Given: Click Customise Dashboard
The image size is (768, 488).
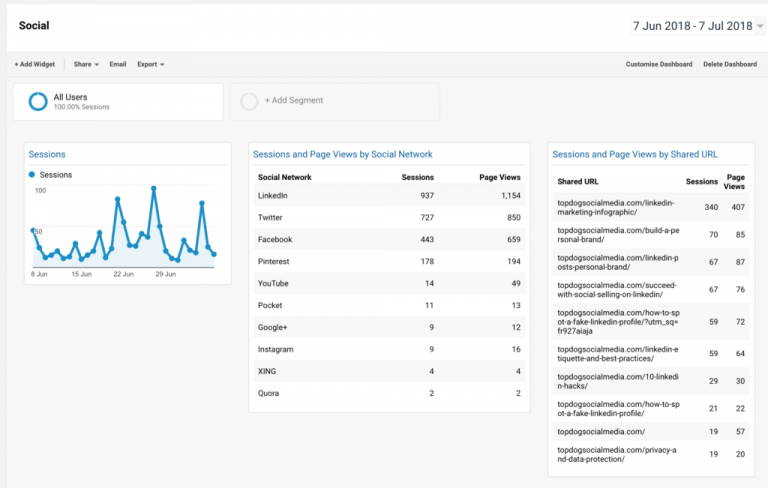Looking at the screenshot, I should tap(658, 64).
